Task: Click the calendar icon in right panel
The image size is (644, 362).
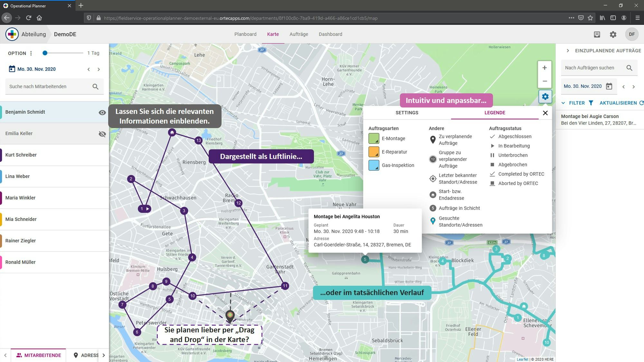Action: pos(609,86)
